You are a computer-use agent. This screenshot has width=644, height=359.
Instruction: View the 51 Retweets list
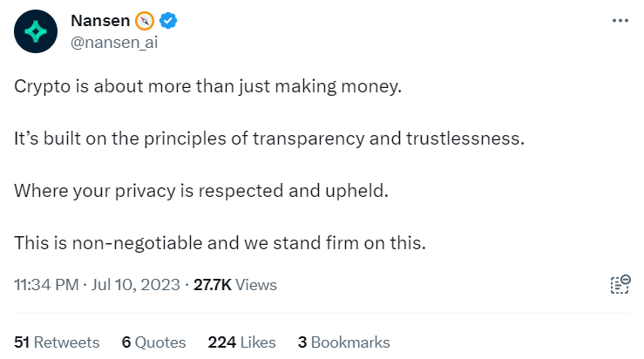(58, 342)
